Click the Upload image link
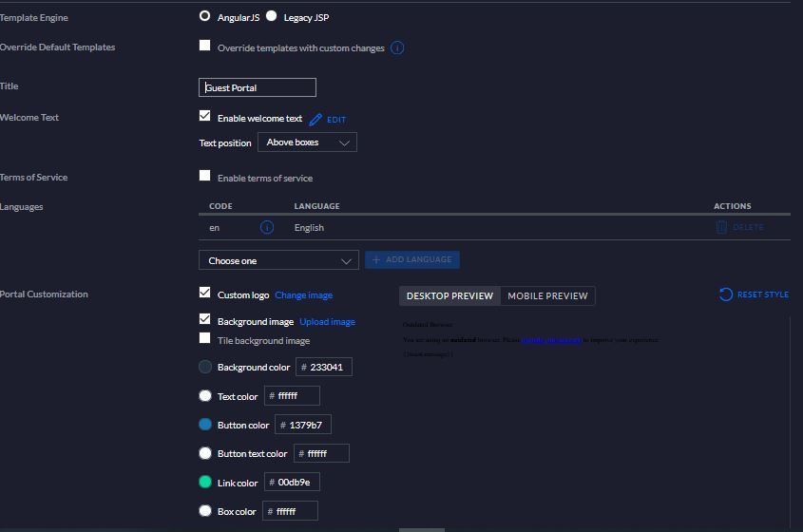This screenshot has height=532, width=803. click(327, 322)
